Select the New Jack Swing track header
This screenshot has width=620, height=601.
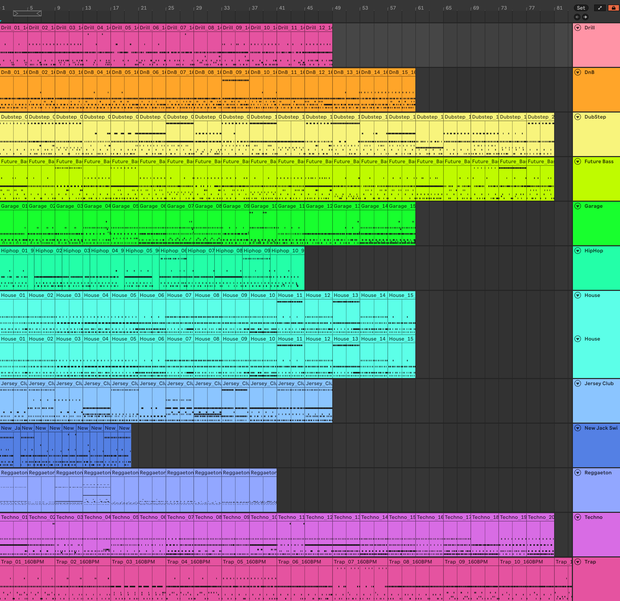[596, 445]
